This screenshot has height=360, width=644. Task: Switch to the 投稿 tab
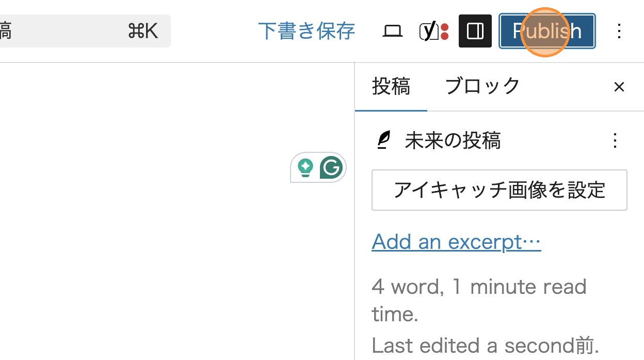coord(391,86)
